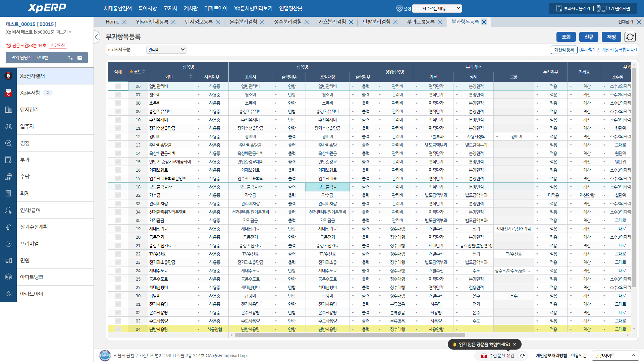Viewport: 644px width, 362px height.
Task: Open the 고지서 구분 관리비 dropdown
Action: click(166, 50)
